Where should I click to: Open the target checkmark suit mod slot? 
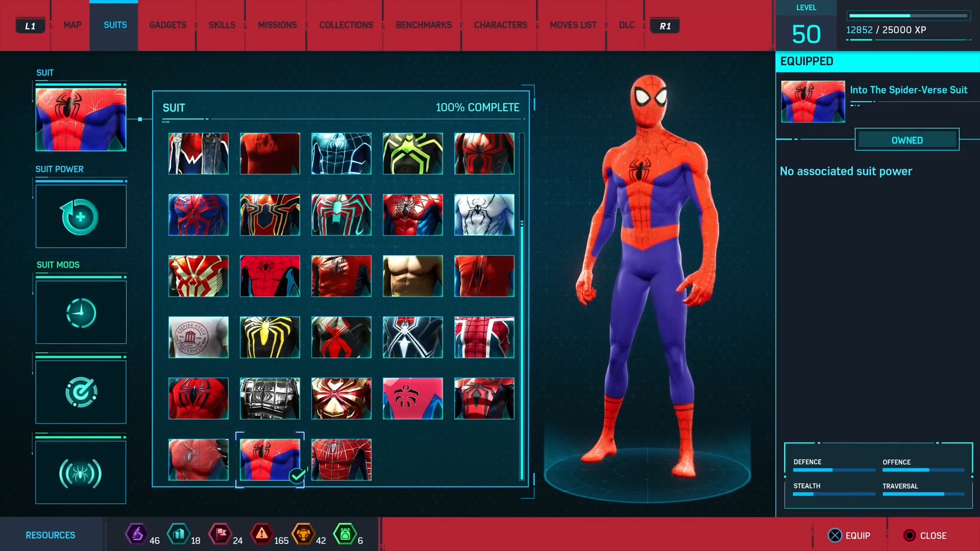81,392
